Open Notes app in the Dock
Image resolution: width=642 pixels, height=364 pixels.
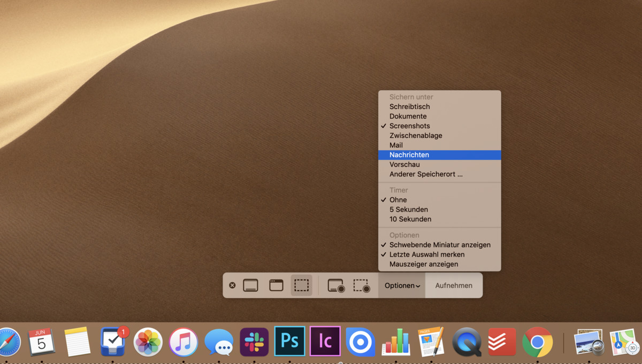pos(78,342)
